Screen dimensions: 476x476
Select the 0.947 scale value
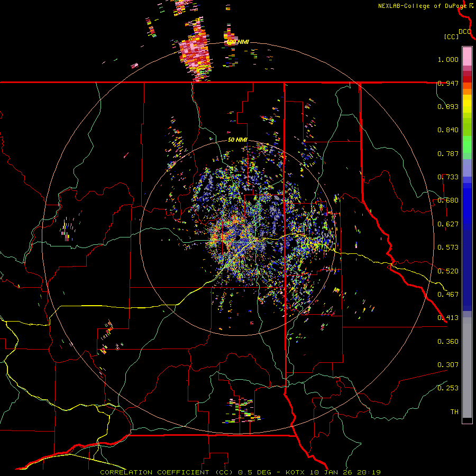[x=448, y=83]
